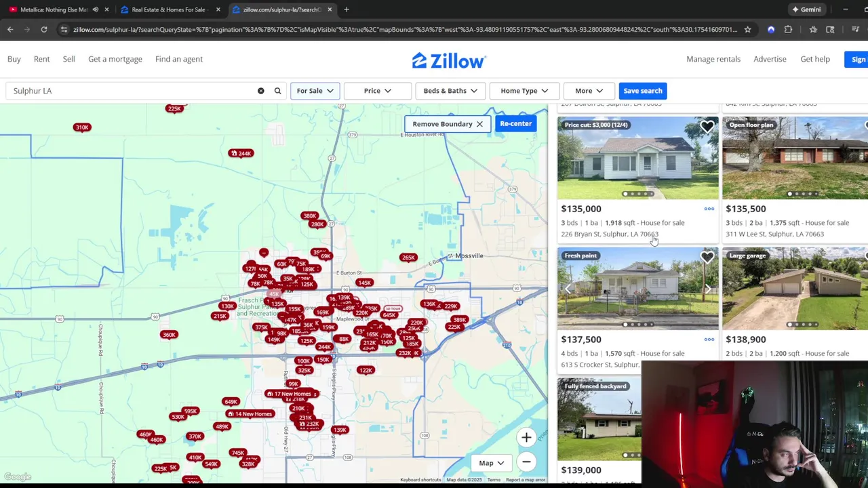Screen dimensions: 868x488
Task: Open more options for $137,500 listing
Action: [x=709, y=340]
